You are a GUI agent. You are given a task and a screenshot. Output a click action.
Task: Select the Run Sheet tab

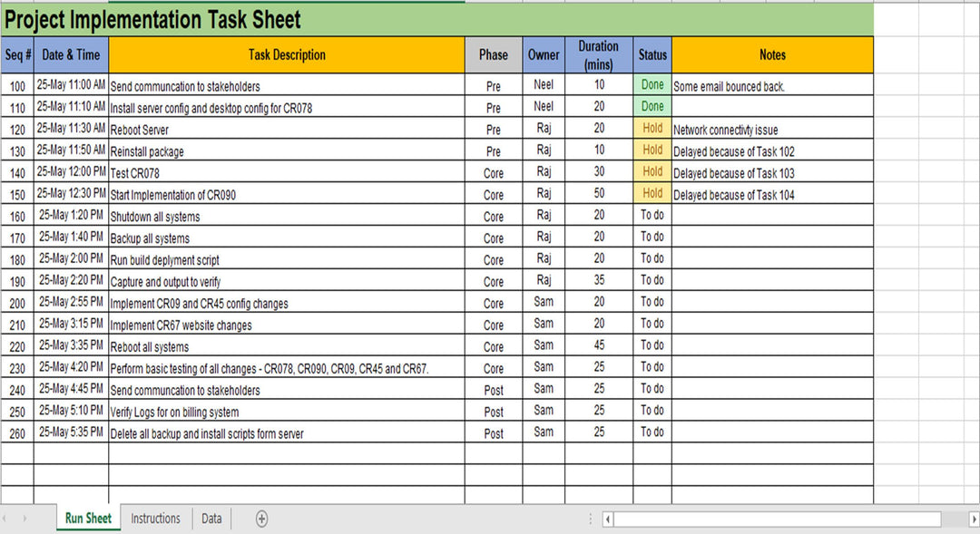coord(88,519)
